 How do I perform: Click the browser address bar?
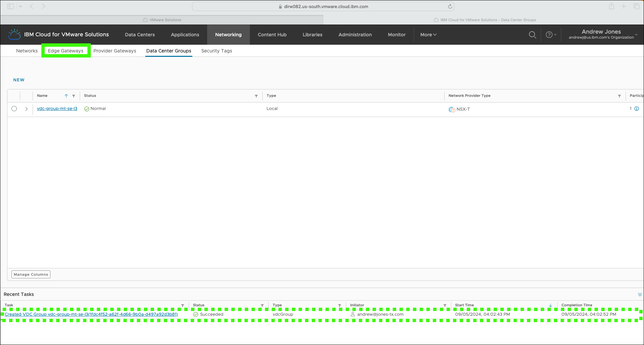click(x=323, y=6)
